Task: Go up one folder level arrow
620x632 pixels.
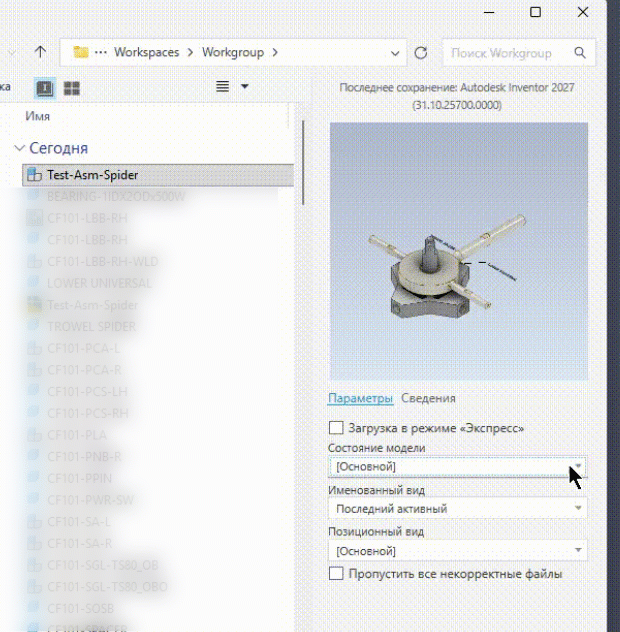Action: (x=40, y=52)
